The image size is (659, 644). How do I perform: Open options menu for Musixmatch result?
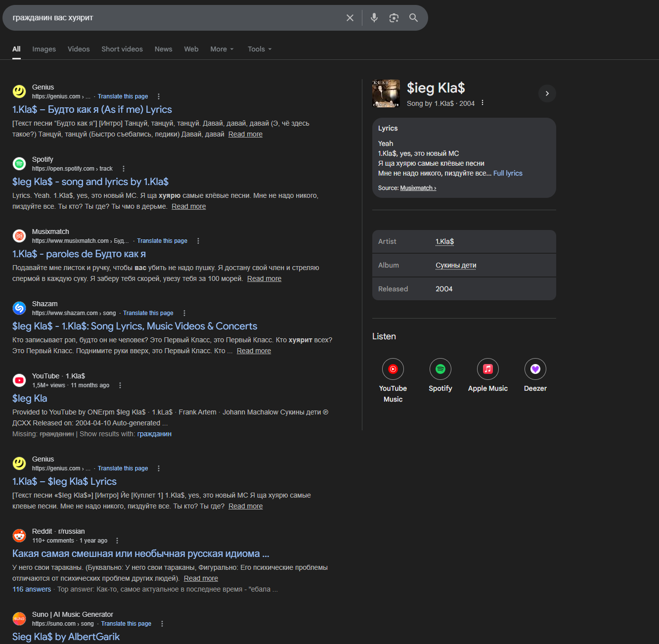tap(198, 241)
